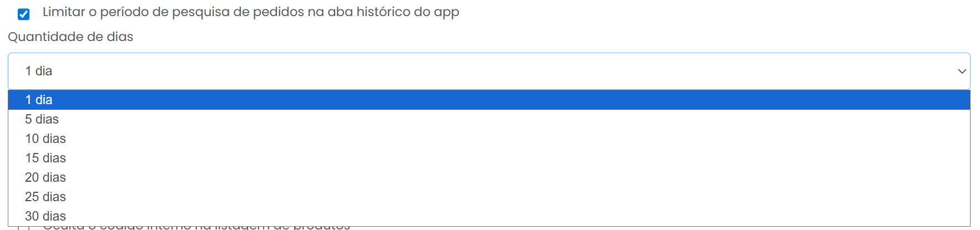Select the highlighted 1 dia option
The width and height of the screenshot is (980, 230).
pyautogui.click(x=39, y=100)
